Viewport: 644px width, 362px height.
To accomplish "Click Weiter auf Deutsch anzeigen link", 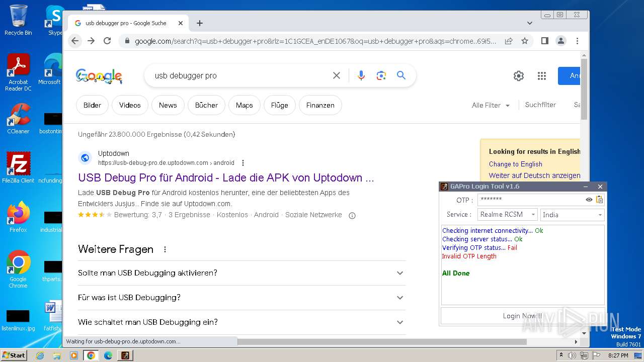I will 534,175.
